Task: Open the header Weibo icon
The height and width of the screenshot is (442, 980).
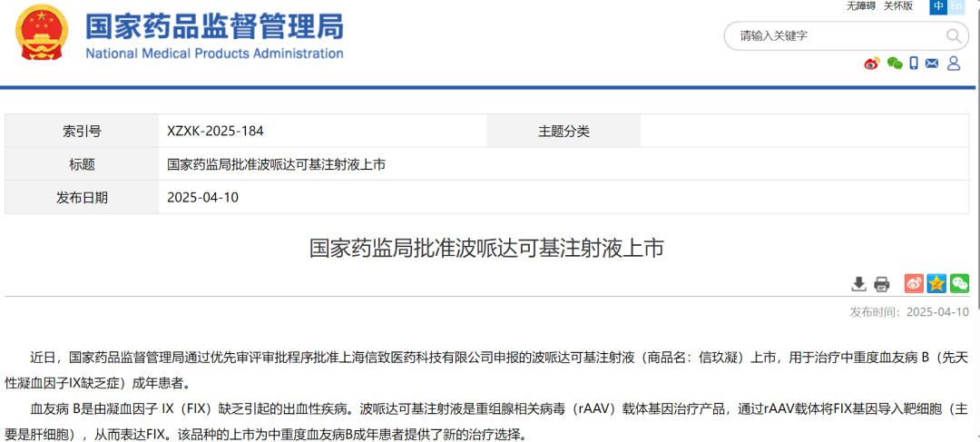Action: 872,64
